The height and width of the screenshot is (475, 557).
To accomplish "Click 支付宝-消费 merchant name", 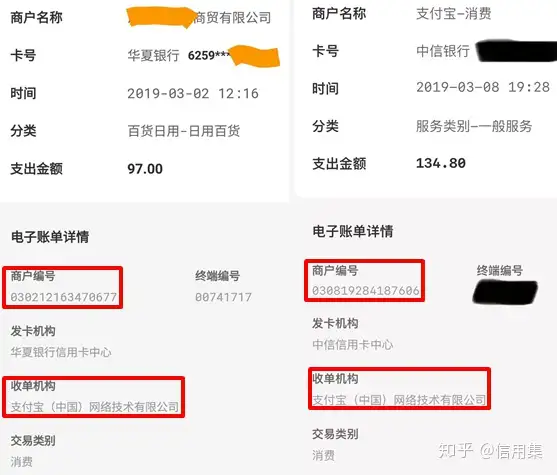I will pos(454,14).
